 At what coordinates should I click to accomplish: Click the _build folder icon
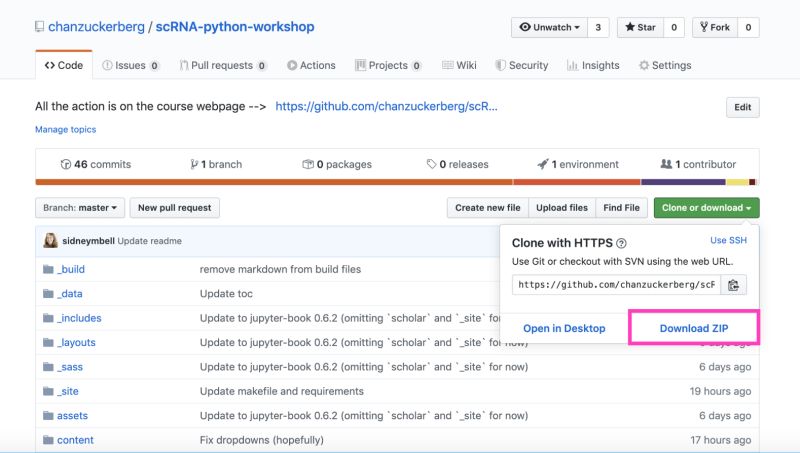(48, 269)
